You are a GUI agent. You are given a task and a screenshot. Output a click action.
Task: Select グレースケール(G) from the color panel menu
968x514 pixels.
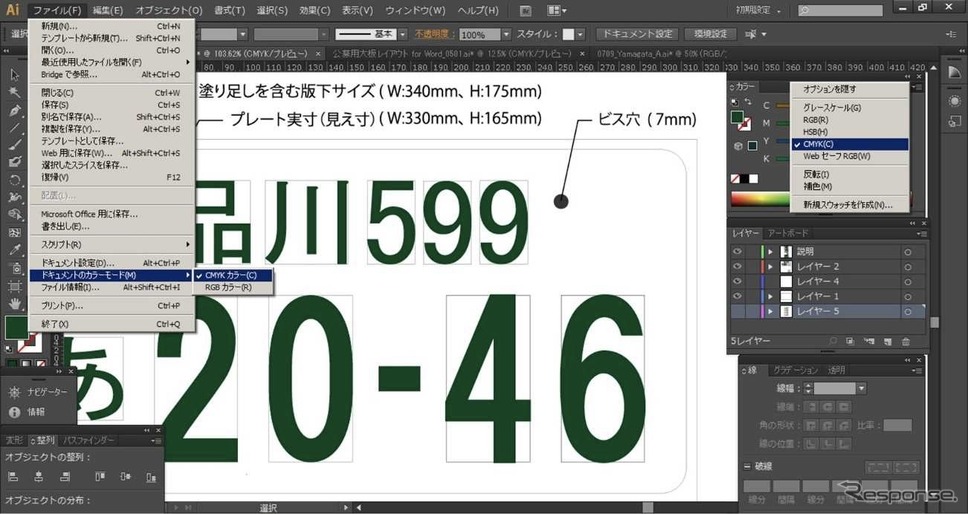pos(831,108)
